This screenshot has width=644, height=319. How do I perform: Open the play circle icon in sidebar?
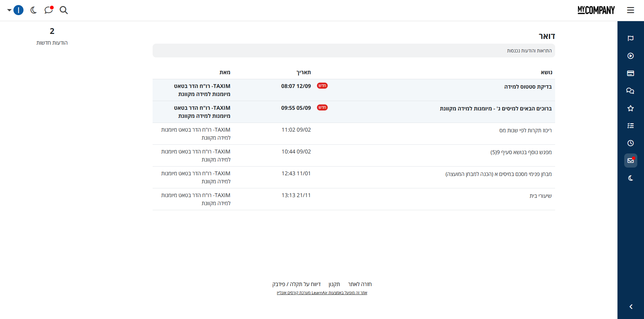630,56
